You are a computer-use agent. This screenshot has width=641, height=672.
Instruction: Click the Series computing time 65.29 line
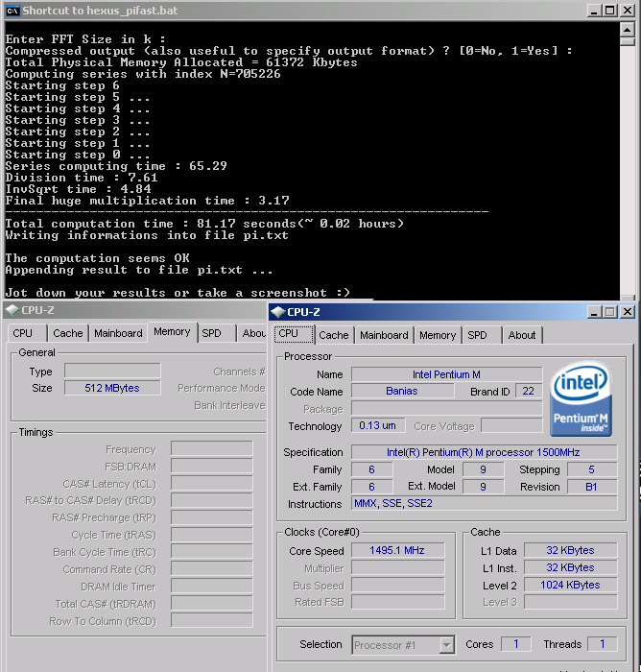116,166
